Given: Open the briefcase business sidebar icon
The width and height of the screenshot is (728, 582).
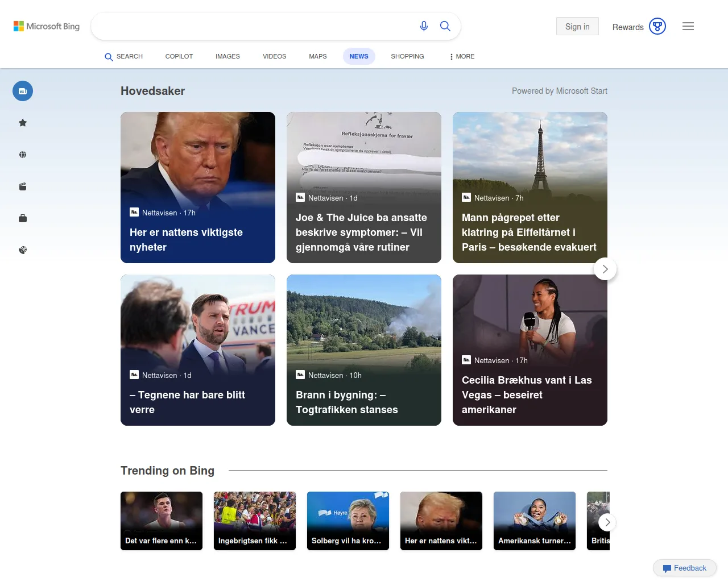Looking at the screenshot, I should click(x=23, y=218).
